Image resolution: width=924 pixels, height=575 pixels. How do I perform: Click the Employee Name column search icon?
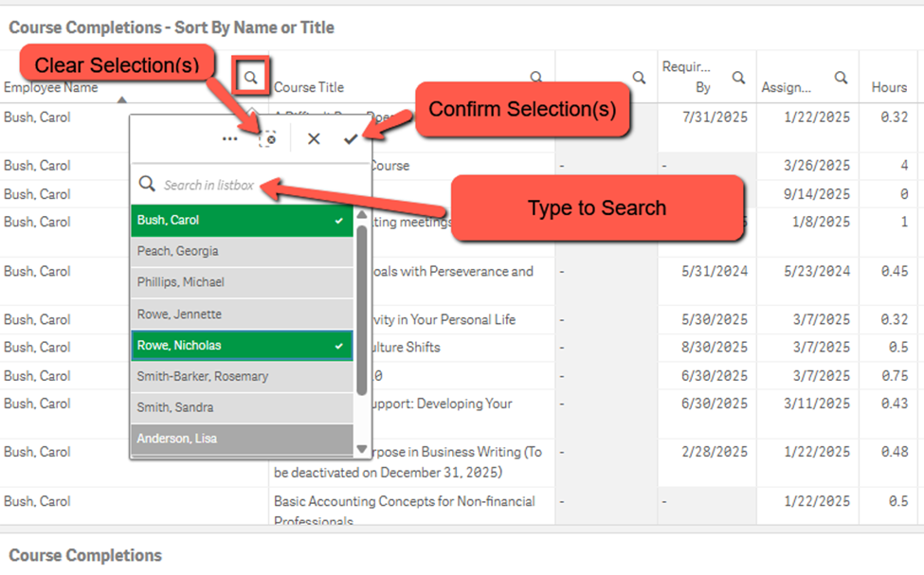point(251,78)
